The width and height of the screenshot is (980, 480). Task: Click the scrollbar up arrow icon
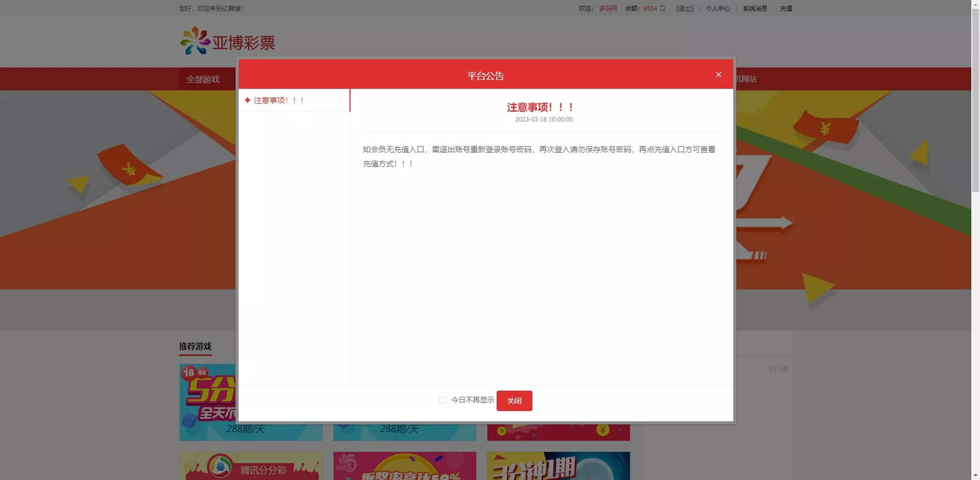click(x=976, y=3)
